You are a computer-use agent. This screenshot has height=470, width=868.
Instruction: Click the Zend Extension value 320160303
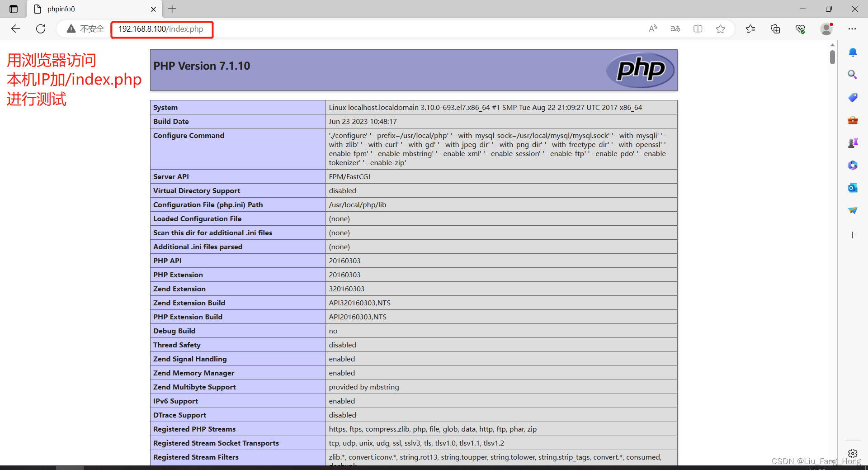pos(347,289)
